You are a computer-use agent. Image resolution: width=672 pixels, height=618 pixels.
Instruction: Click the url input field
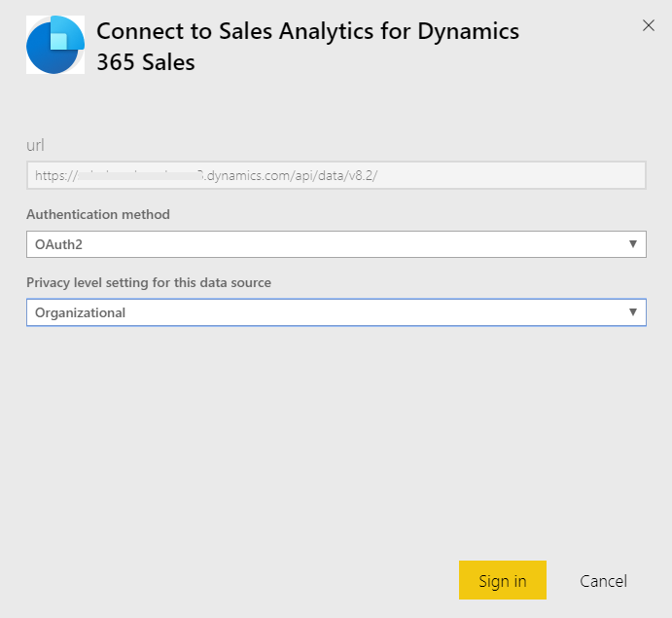[x=336, y=175]
